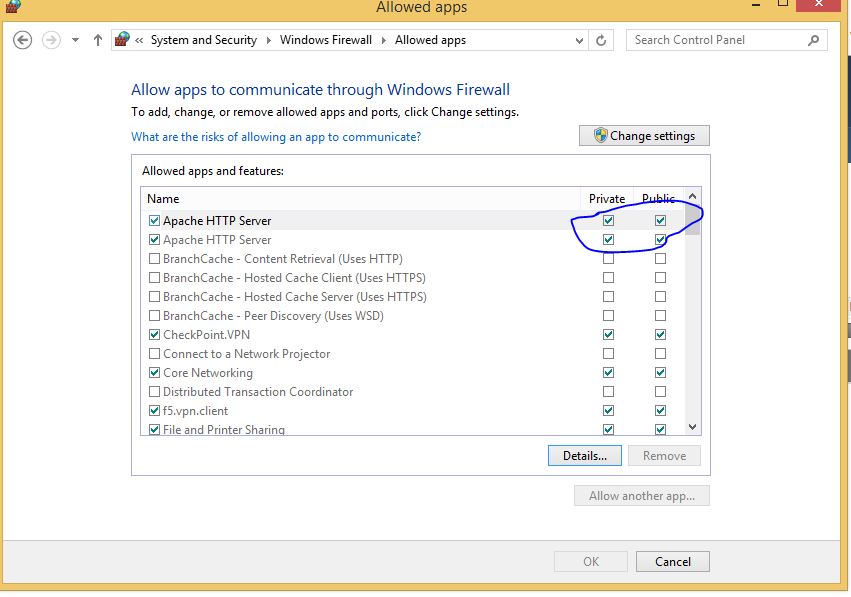Toggle Public checkbox for Core Networking
Screen dimensions: 851x597
pyautogui.click(x=660, y=373)
